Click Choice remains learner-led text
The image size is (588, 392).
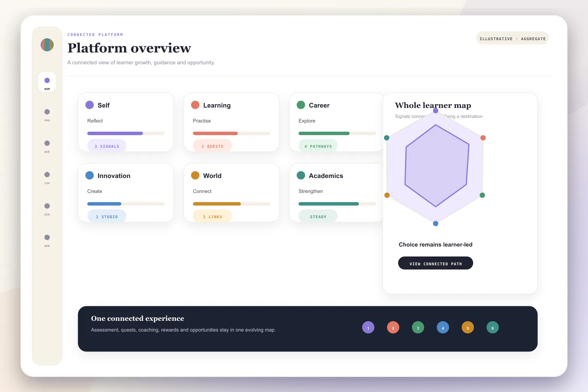point(436,245)
